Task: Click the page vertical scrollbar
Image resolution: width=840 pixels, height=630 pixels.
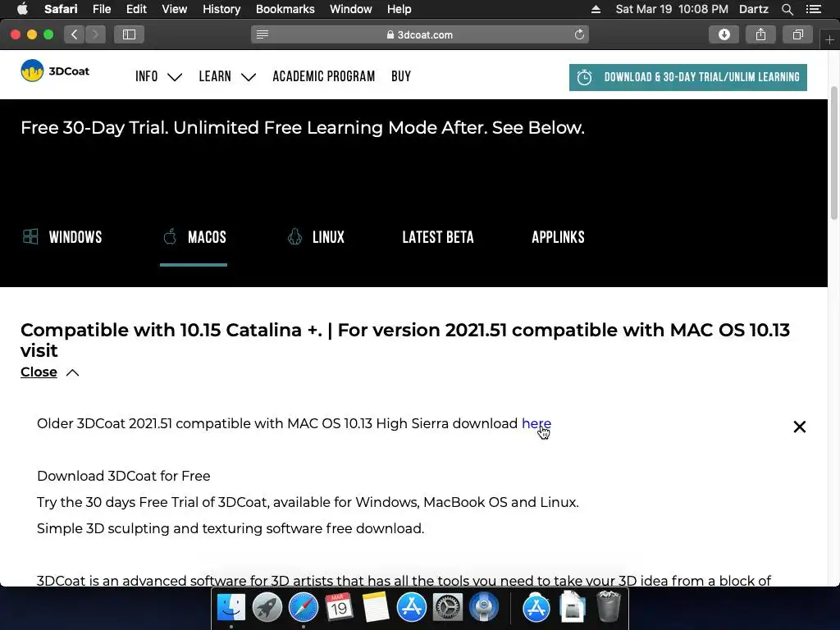Action: (x=834, y=153)
